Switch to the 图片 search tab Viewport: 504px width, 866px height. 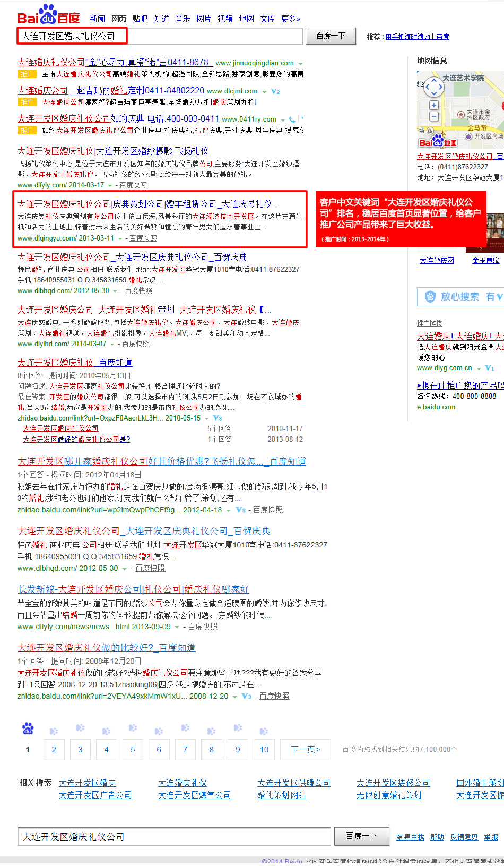[x=204, y=19]
